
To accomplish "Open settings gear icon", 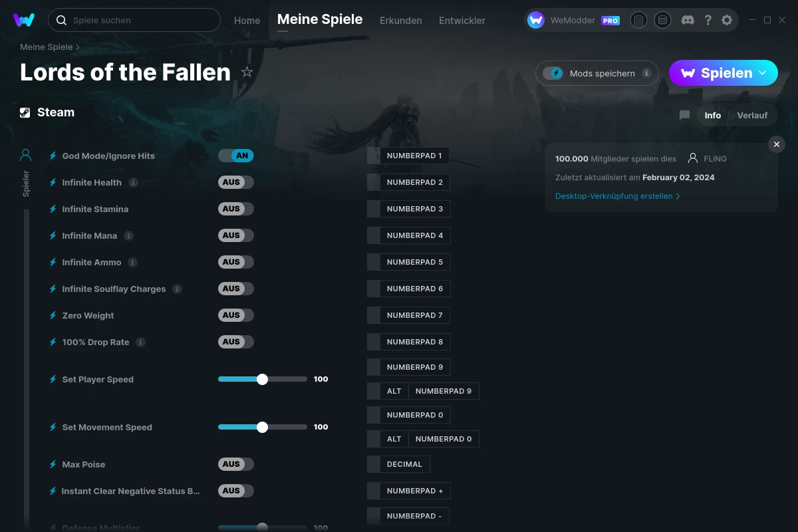I will (x=727, y=20).
